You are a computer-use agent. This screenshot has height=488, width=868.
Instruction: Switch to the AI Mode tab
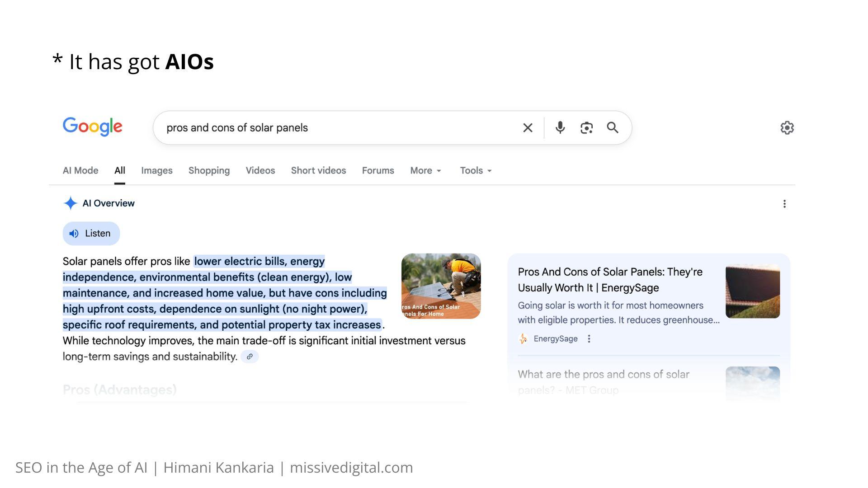pos(80,171)
